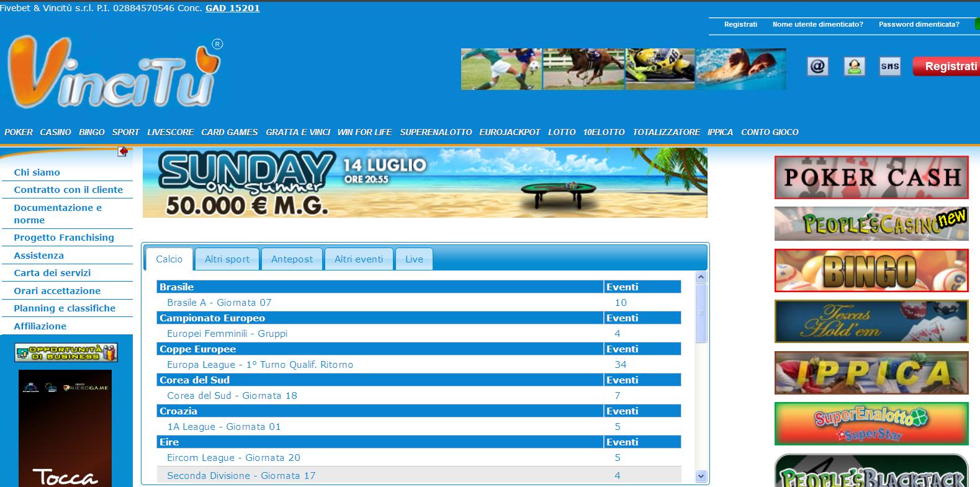This screenshot has height=487, width=980.
Task: Open Europa League 1° Turno Qualif. Ritorno
Action: (x=260, y=365)
